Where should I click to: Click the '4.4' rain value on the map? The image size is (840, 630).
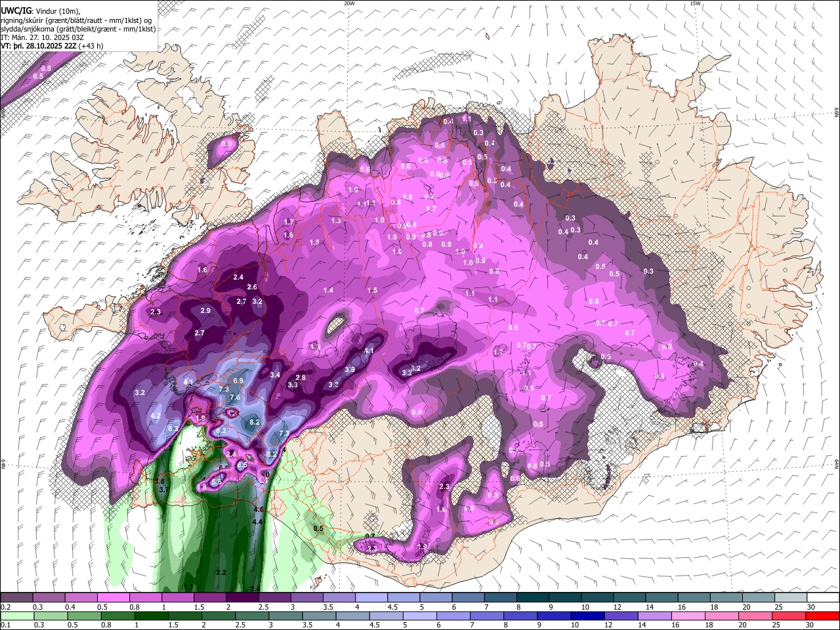pos(257,522)
